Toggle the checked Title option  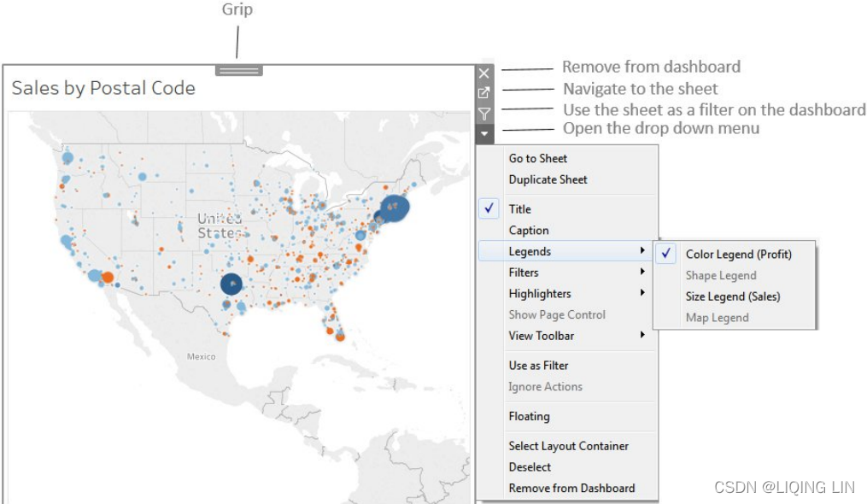click(x=568, y=208)
